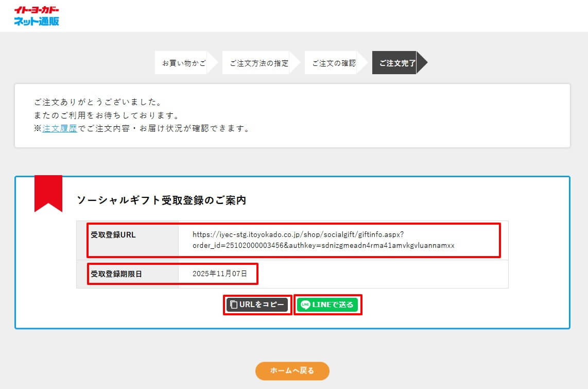Click the 受取登録期限日 row label
This screenshot has height=389, width=588.
click(x=116, y=274)
